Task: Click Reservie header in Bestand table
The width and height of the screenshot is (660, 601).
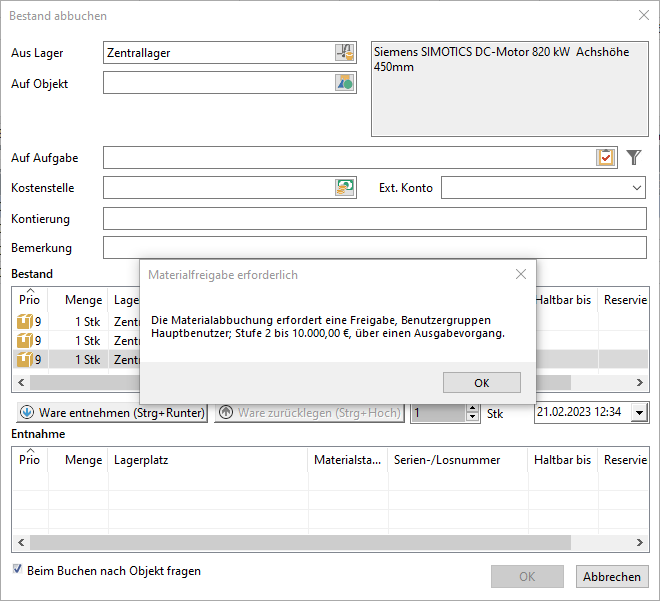Action: pyautogui.click(x=625, y=300)
